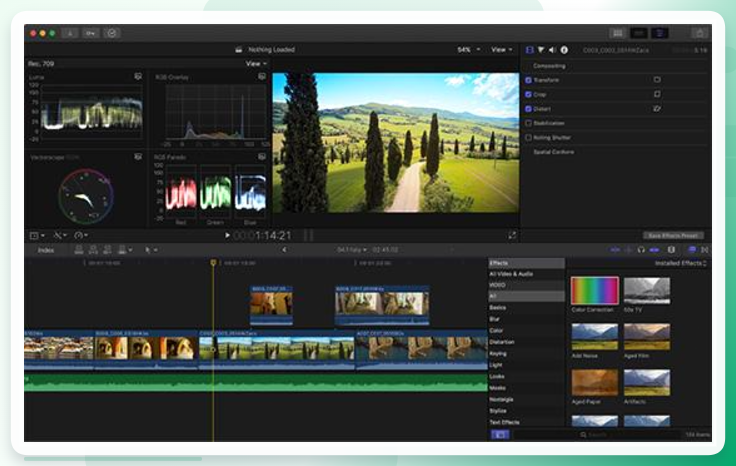Toggle the Transform checkbox
This screenshot has height=466, width=736.
528,80
